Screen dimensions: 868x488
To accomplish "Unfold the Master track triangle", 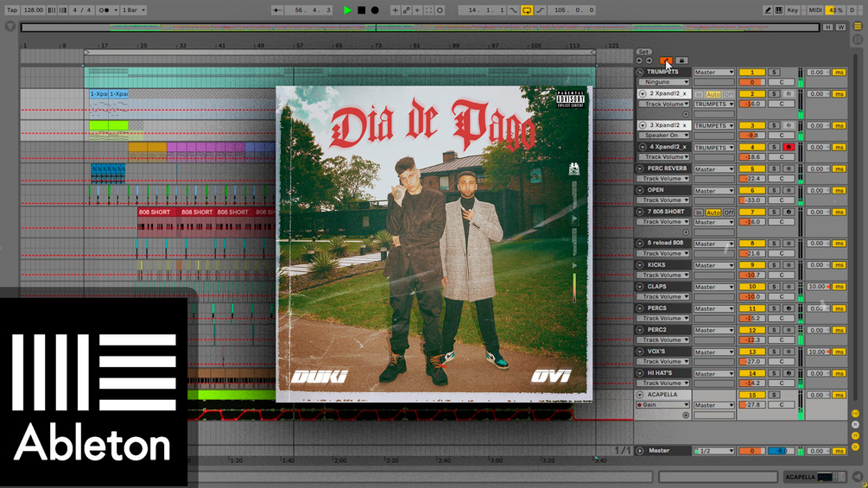I will 640,451.
